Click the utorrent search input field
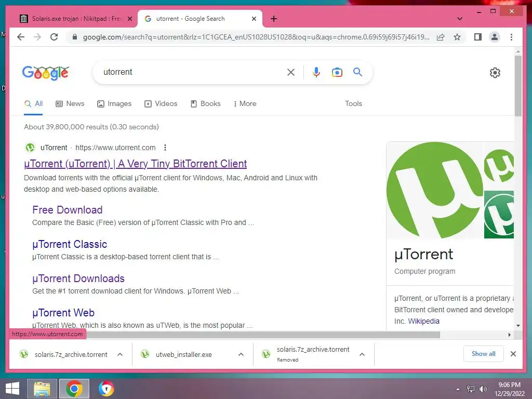532x399 pixels. coord(193,72)
